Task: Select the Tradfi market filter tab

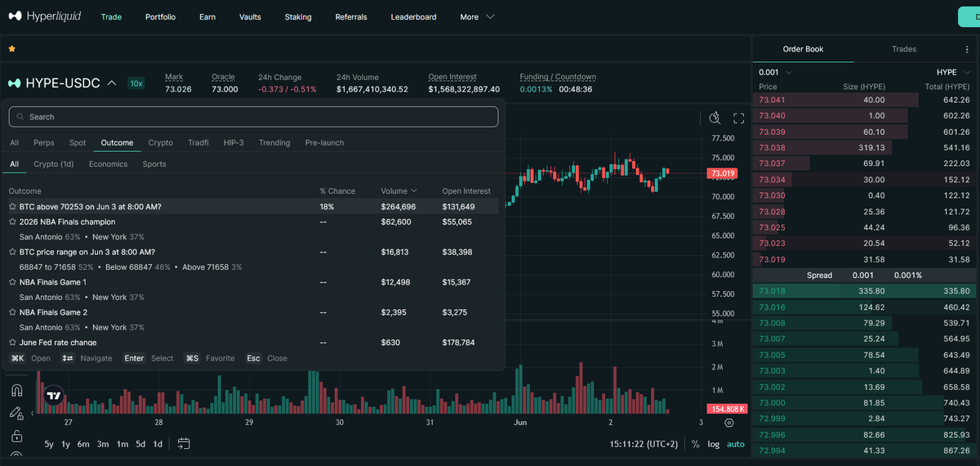Action: tap(198, 142)
